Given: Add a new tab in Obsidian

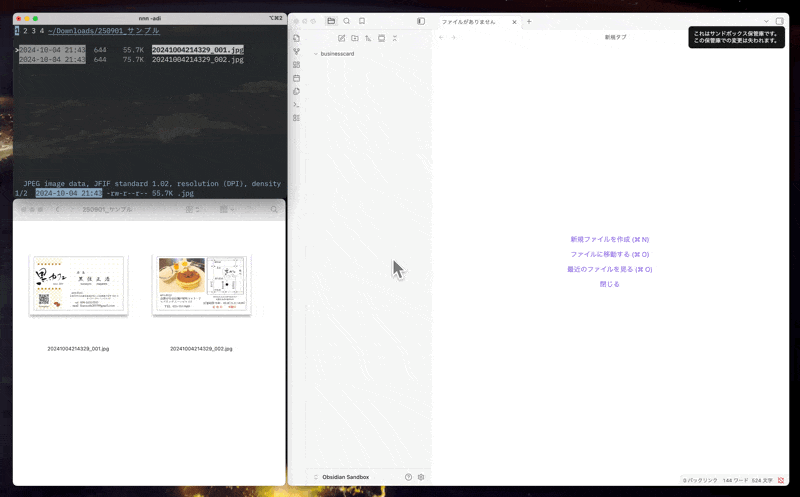Looking at the screenshot, I should (x=529, y=21).
